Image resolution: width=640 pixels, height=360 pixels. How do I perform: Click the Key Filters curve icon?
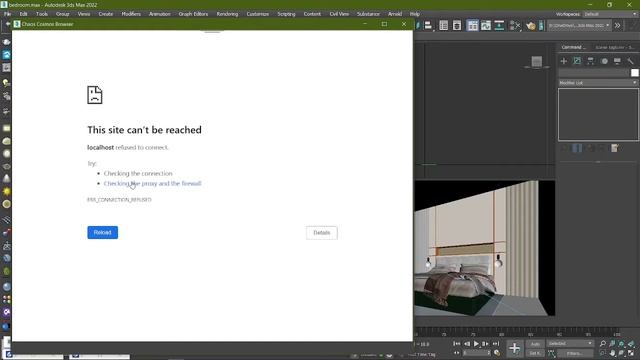point(552,353)
